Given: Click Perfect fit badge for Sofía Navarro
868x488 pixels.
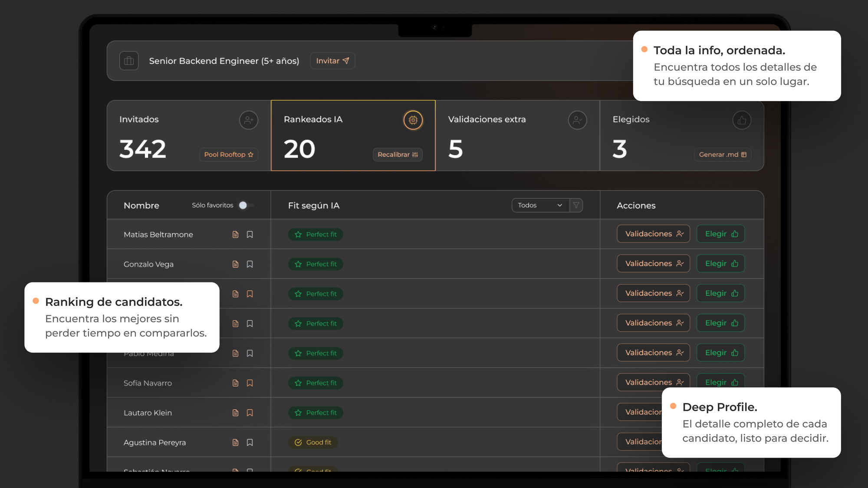Looking at the screenshot, I should (316, 383).
